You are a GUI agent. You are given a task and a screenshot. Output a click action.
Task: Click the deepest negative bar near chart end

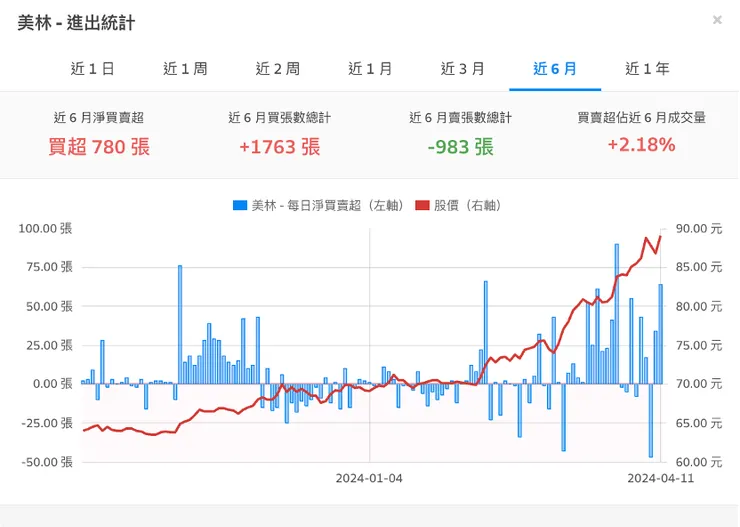point(651,420)
